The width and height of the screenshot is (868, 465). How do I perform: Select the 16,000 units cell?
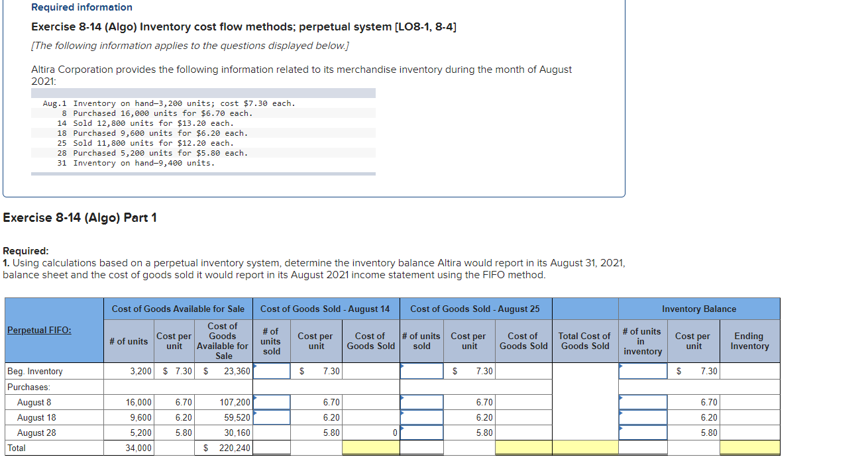pyautogui.click(x=130, y=402)
